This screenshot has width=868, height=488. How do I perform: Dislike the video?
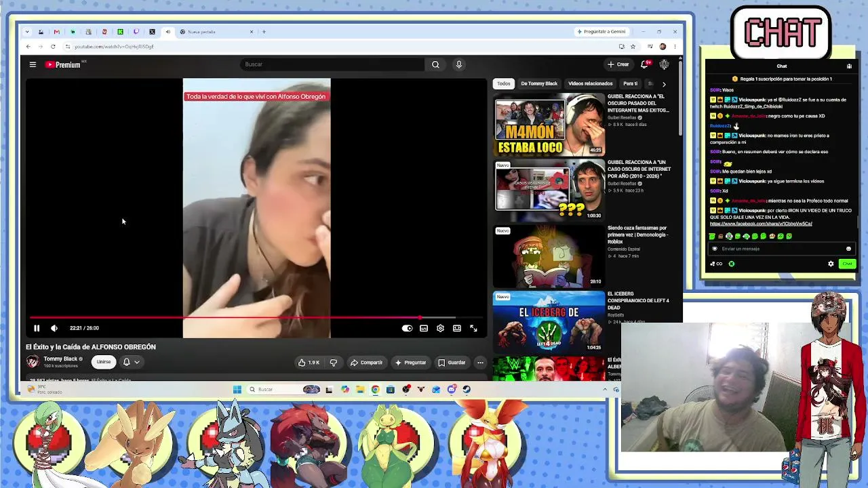333,363
